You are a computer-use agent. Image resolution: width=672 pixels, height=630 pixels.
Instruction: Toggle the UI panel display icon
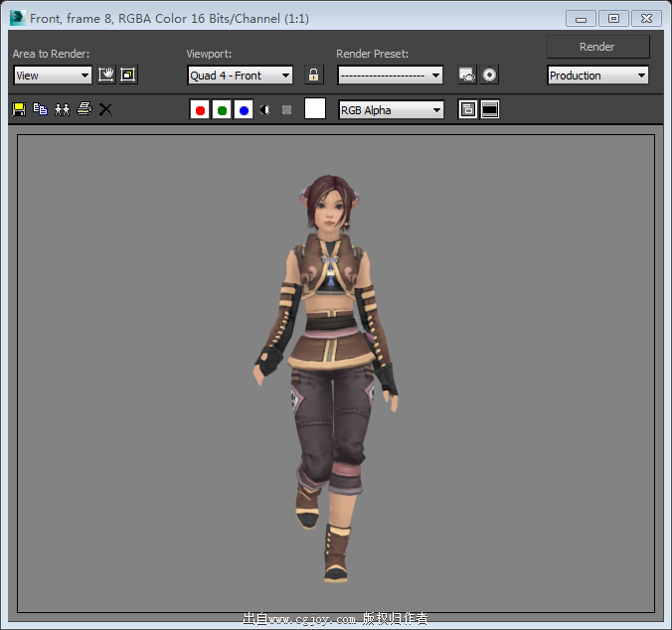click(490, 109)
